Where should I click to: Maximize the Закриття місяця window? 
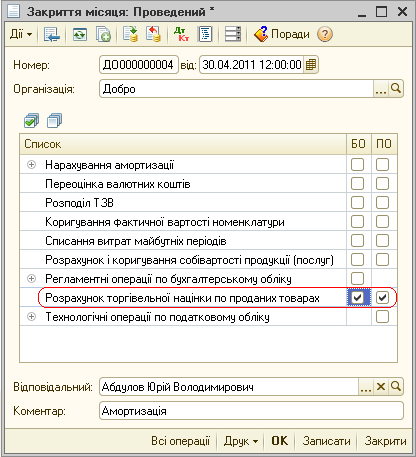coord(382,12)
